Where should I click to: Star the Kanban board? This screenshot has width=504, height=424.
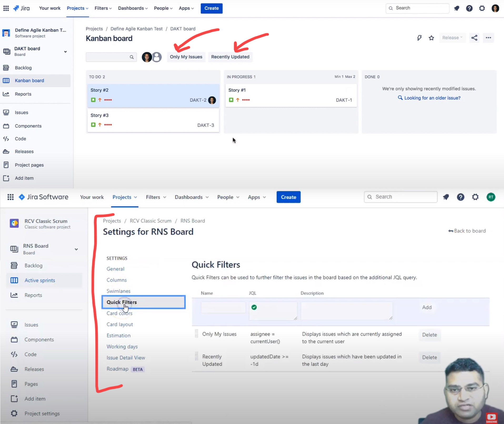431,38
